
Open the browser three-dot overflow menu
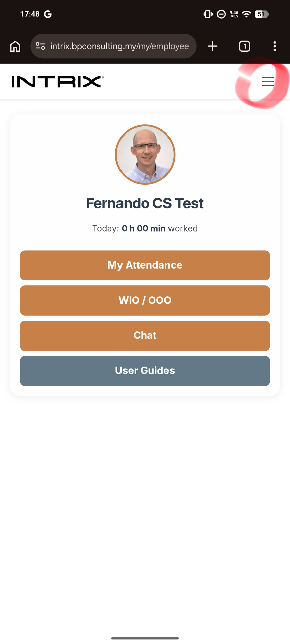(275, 46)
